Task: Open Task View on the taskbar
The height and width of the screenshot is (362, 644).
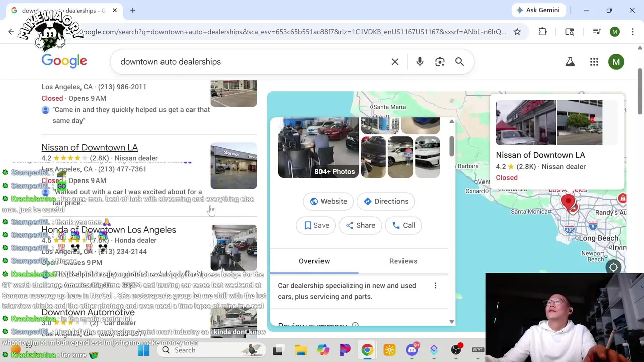Action: click(x=277, y=350)
